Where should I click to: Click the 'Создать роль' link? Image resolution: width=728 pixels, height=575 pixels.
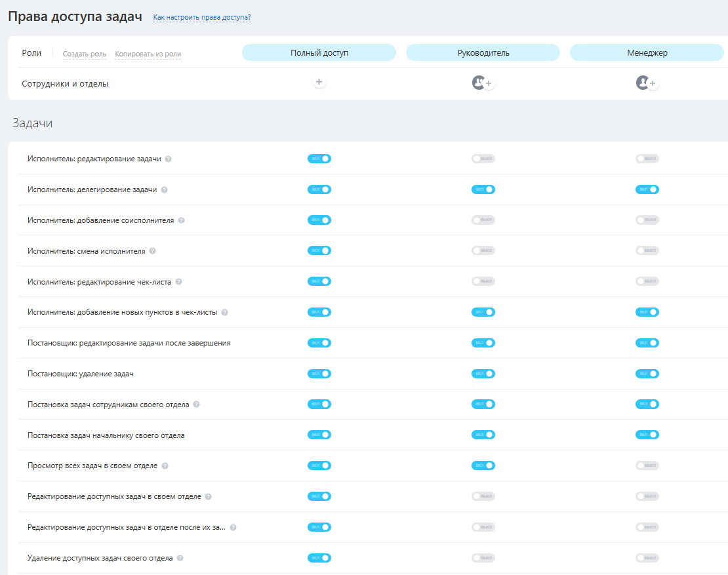(x=85, y=54)
